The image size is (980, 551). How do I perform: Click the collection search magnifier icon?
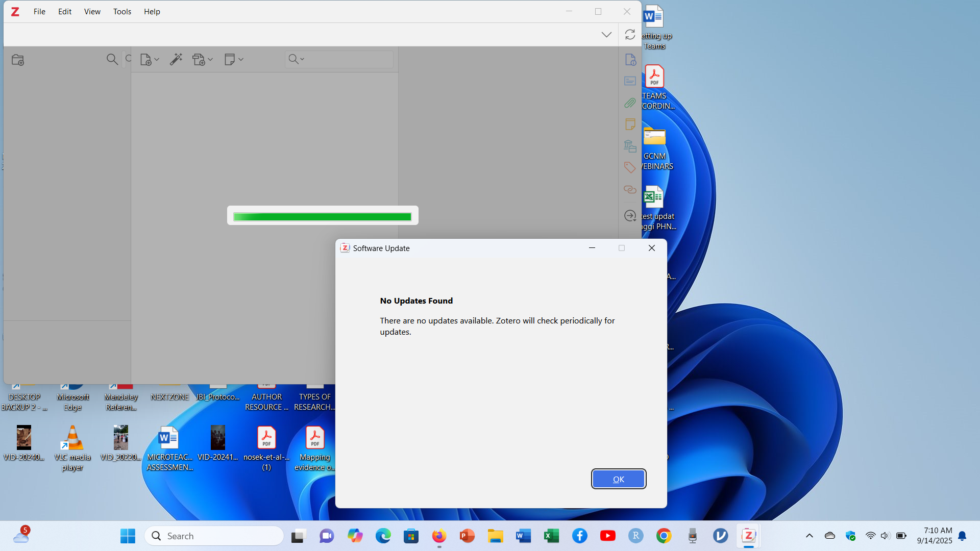[x=112, y=59]
